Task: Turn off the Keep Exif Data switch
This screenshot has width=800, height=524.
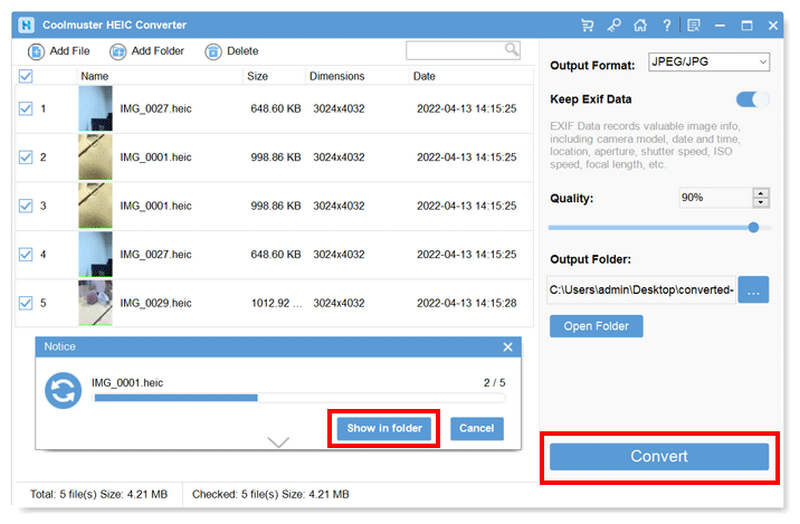Action: pyautogui.click(x=752, y=99)
